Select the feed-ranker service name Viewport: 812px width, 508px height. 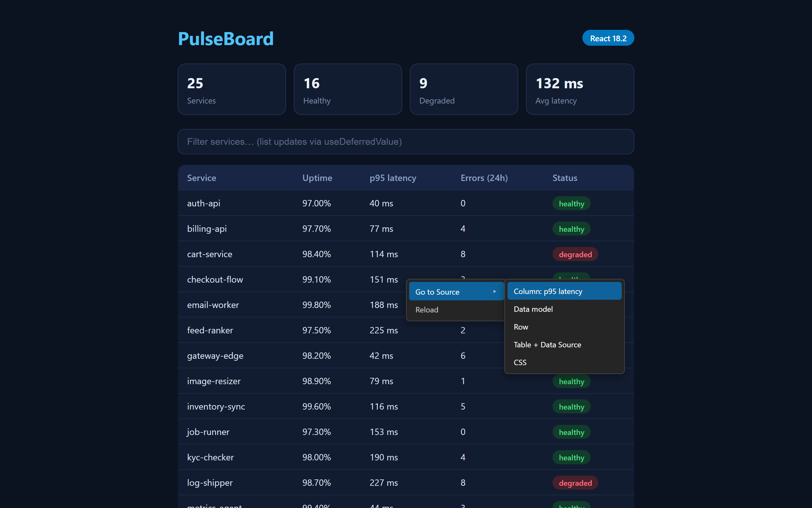point(210,330)
